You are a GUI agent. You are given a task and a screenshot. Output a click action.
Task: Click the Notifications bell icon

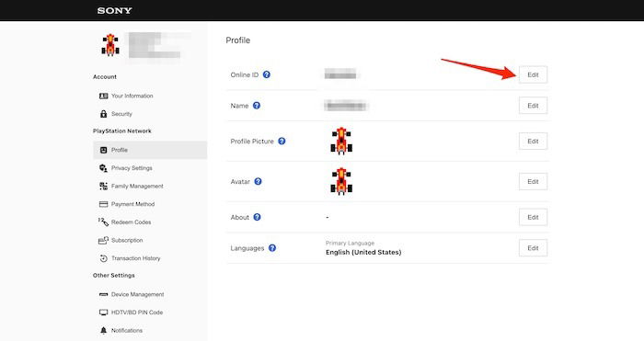[x=103, y=330]
